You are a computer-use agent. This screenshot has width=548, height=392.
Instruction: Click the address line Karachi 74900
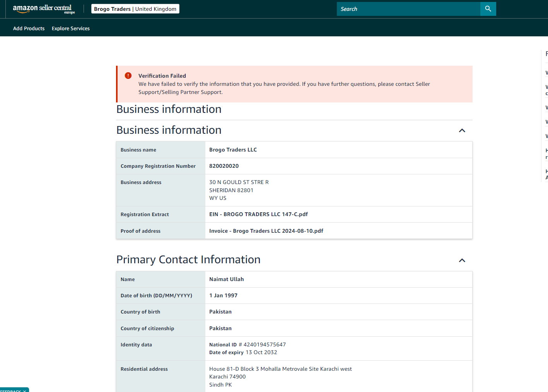click(227, 377)
